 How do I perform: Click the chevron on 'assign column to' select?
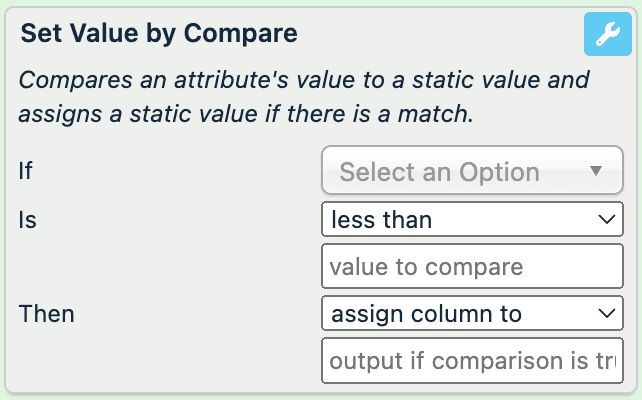click(605, 314)
